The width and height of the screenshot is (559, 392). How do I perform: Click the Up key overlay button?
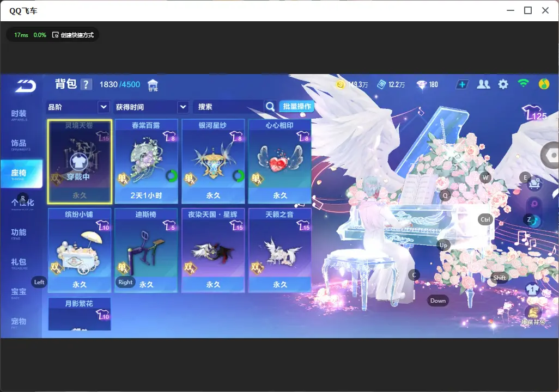pos(443,245)
